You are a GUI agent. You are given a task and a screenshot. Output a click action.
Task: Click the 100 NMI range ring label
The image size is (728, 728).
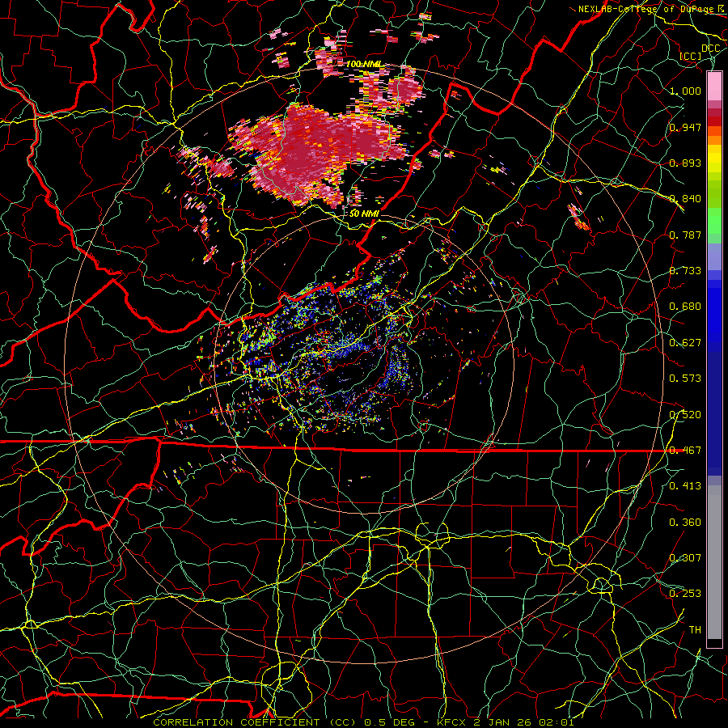[365, 64]
